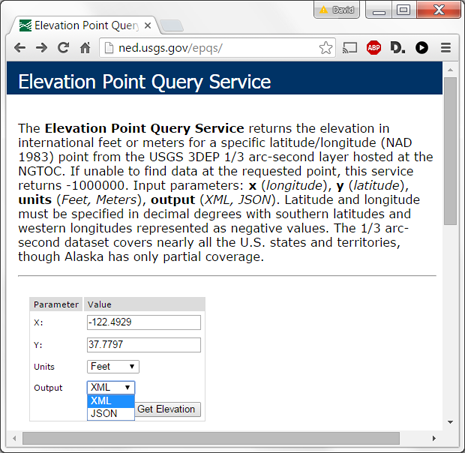Close the Elevation Point Query tab
The width and height of the screenshot is (465, 453).
point(148,26)
